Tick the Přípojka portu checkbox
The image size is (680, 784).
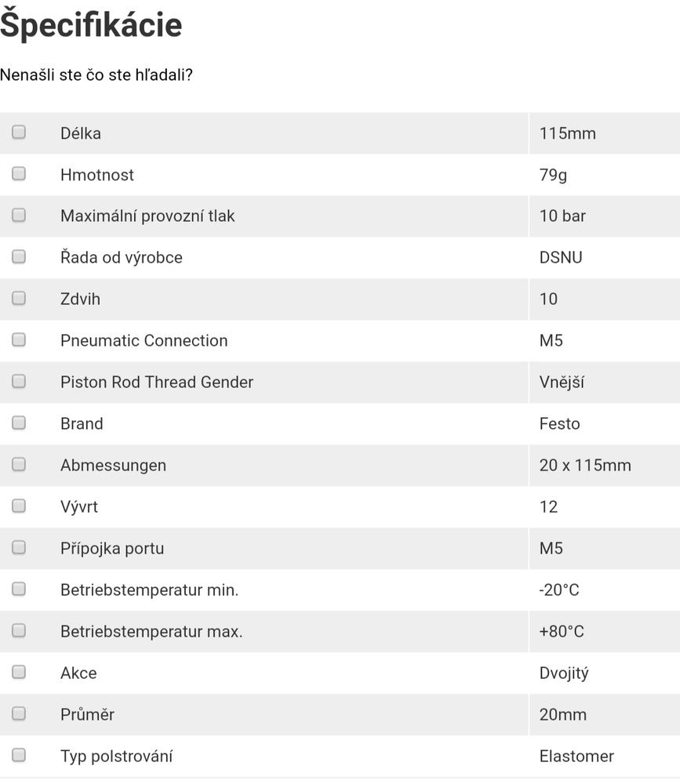pyautogui.click(x=19, y=548)
